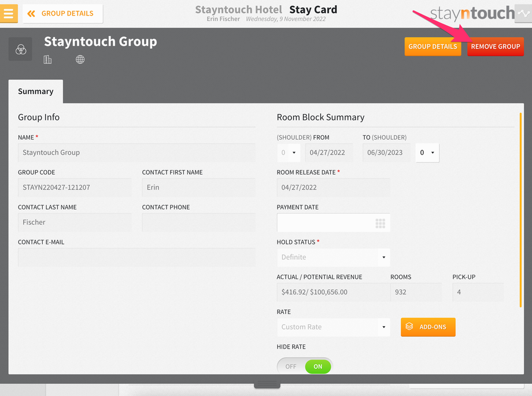
Task: Select the Summary tab
Action: (36, 91)
